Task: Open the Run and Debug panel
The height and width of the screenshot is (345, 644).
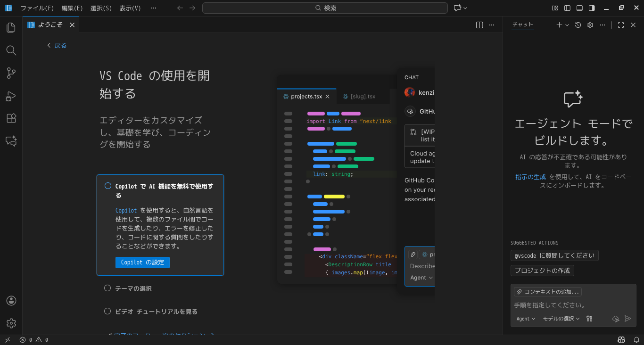Action: 11,96
